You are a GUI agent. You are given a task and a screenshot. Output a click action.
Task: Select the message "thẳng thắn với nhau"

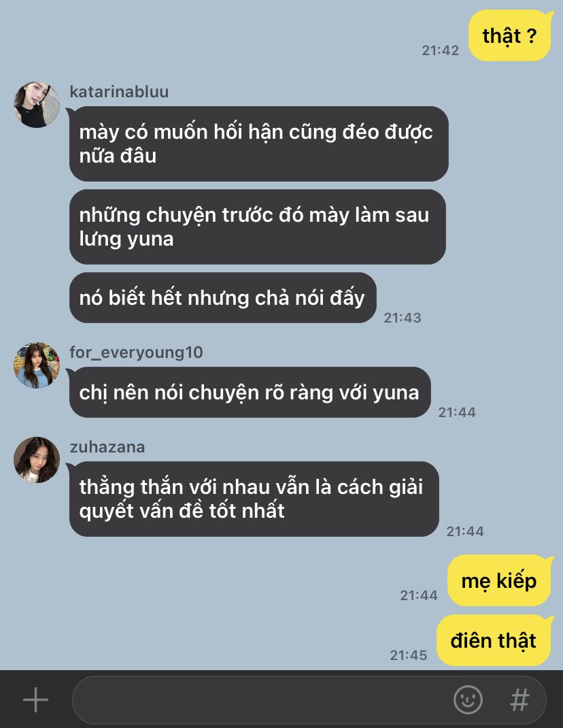(254, 499)
